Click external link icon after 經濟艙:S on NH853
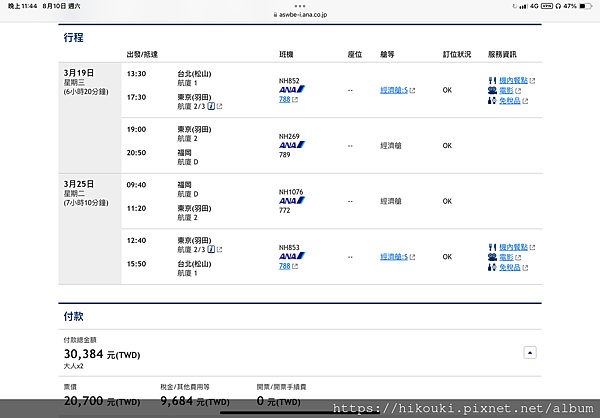Screen dimensions: 600x418 (412, 257)
